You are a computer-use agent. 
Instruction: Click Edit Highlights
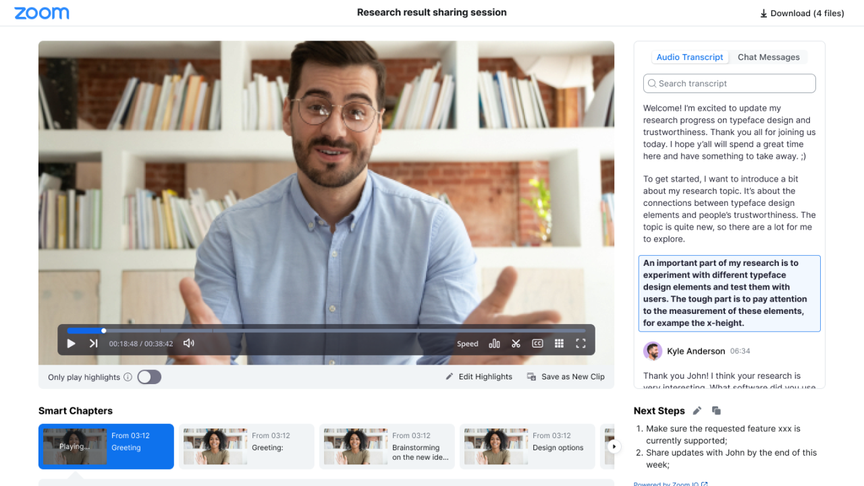point(479,377)
